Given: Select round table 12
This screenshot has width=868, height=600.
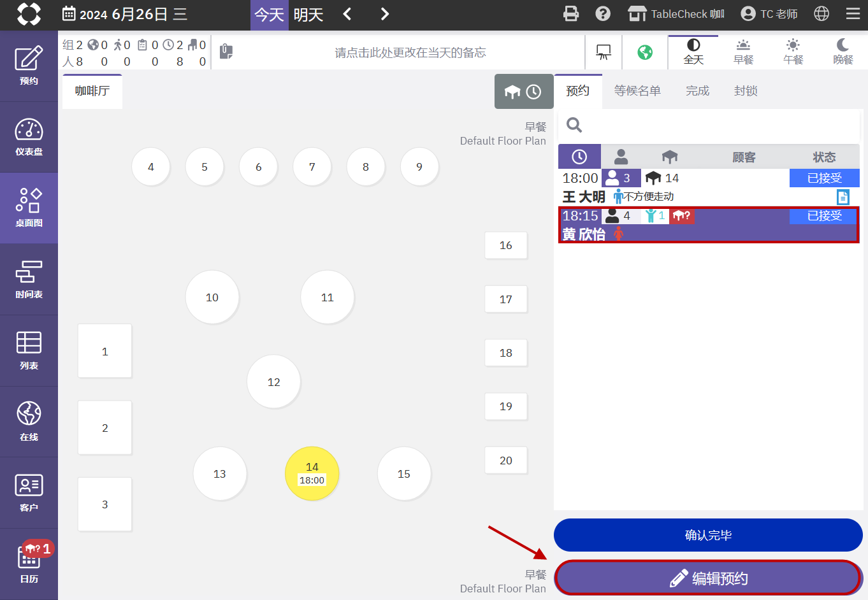Looking at the screenshot, I should pos(273,382).
